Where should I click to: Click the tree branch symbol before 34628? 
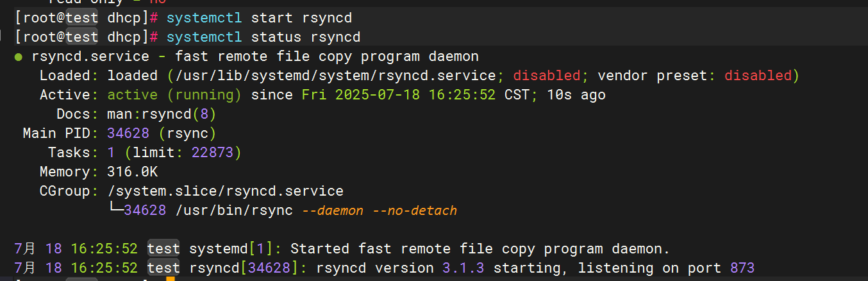click(115, 210)
